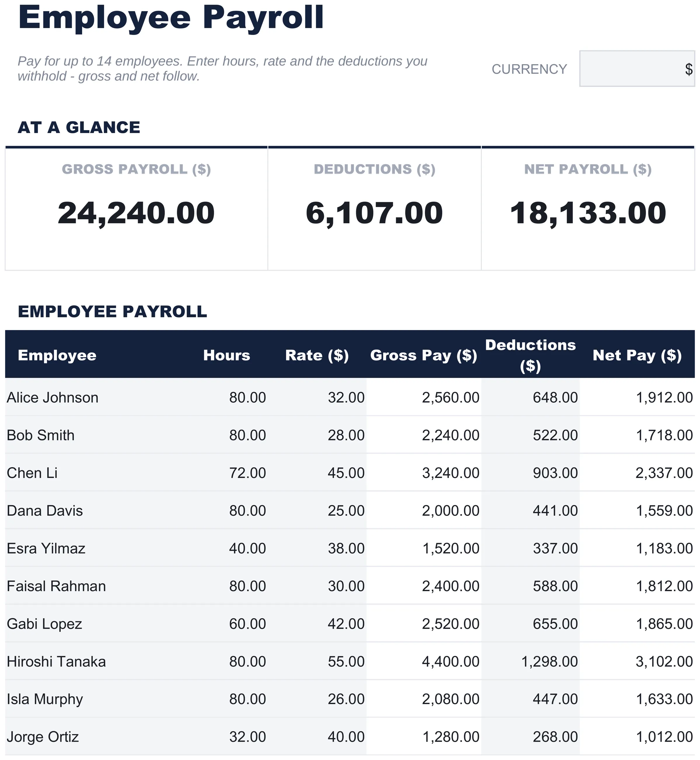Click the Rate ($) column header
This screenshot has width=700, height=760.
pyautogui.click(x=317, y=355)
